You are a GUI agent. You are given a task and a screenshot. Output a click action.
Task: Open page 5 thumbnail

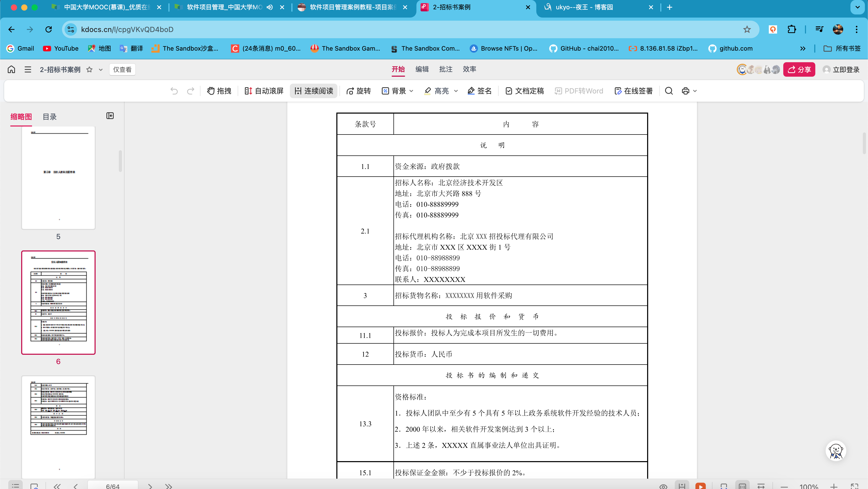[58, 178]
